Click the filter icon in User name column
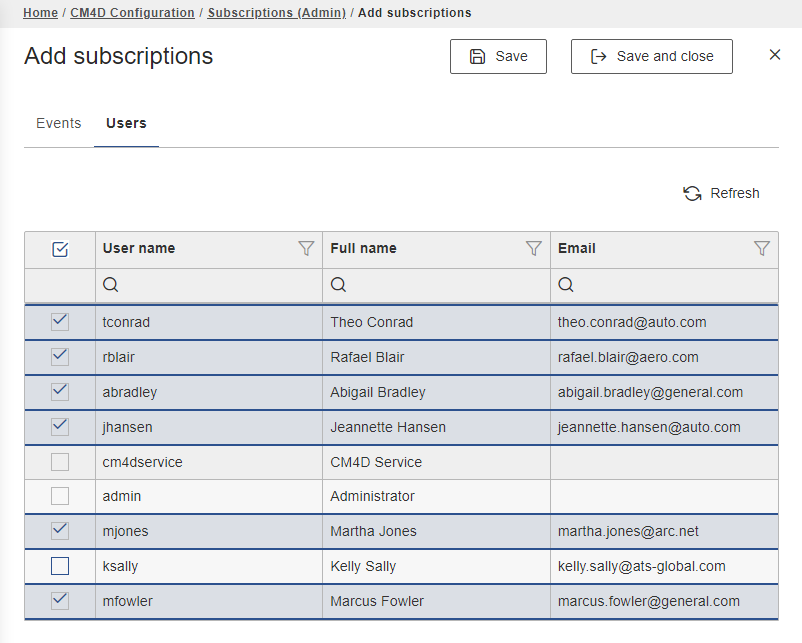This screenshot has height=643, width=802. (x=306, y=249)
